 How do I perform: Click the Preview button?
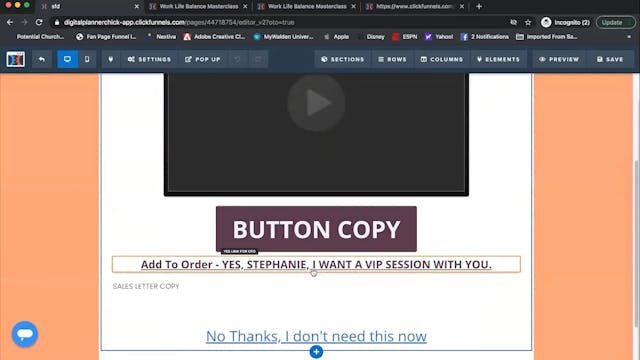tap(559, 59)
